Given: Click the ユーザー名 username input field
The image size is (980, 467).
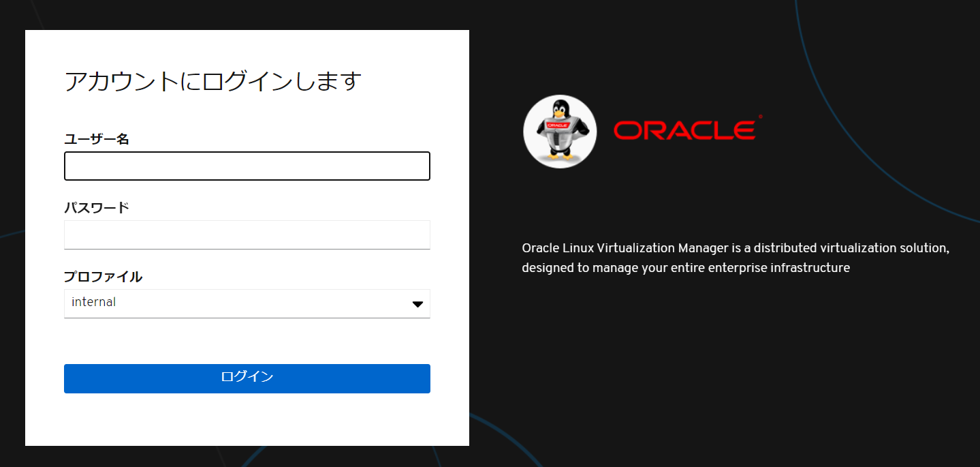Looking at the screenshot, I should click(x=247, y=166).
